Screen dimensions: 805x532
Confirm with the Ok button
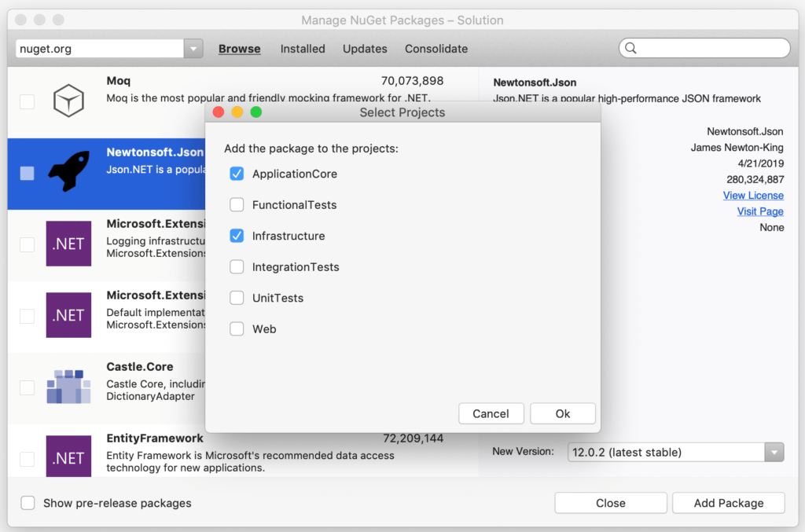pyautogui.click(x=562, y=413)
